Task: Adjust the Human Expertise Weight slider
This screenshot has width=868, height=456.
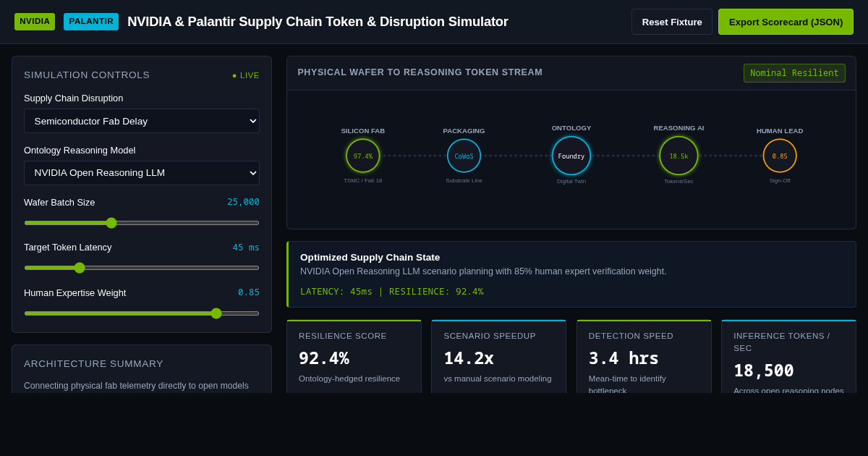Action: click(x=142, y=313)
